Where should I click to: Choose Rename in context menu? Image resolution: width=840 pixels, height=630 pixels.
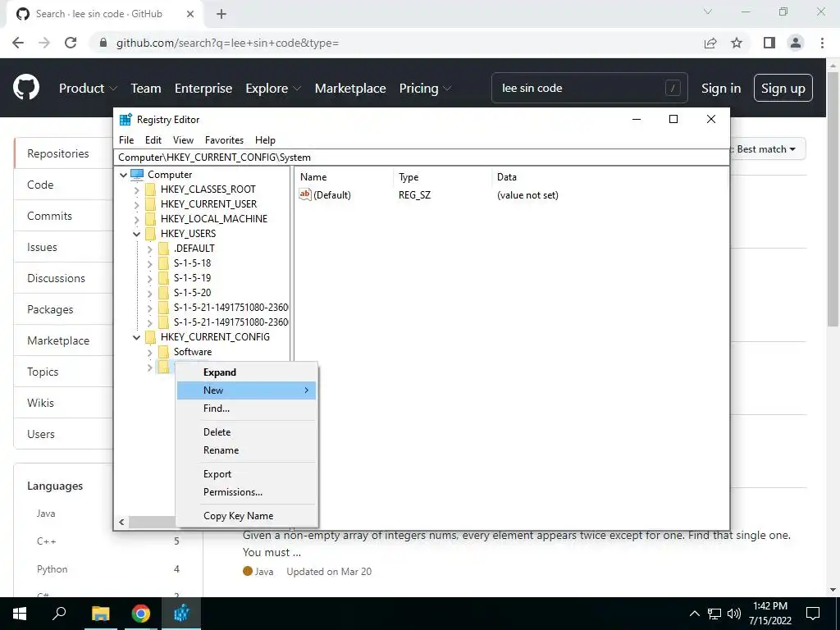tap(246, 450)
